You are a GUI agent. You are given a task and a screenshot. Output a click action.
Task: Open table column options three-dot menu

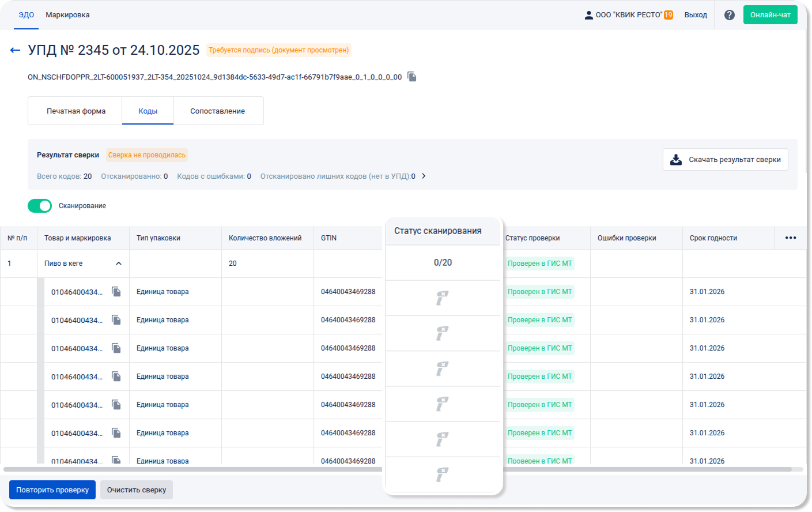pyautogui.click(x=791, y=238)
